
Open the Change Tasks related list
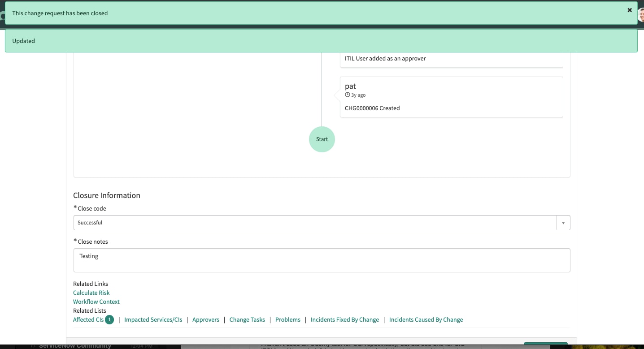(x=247, y=319)
